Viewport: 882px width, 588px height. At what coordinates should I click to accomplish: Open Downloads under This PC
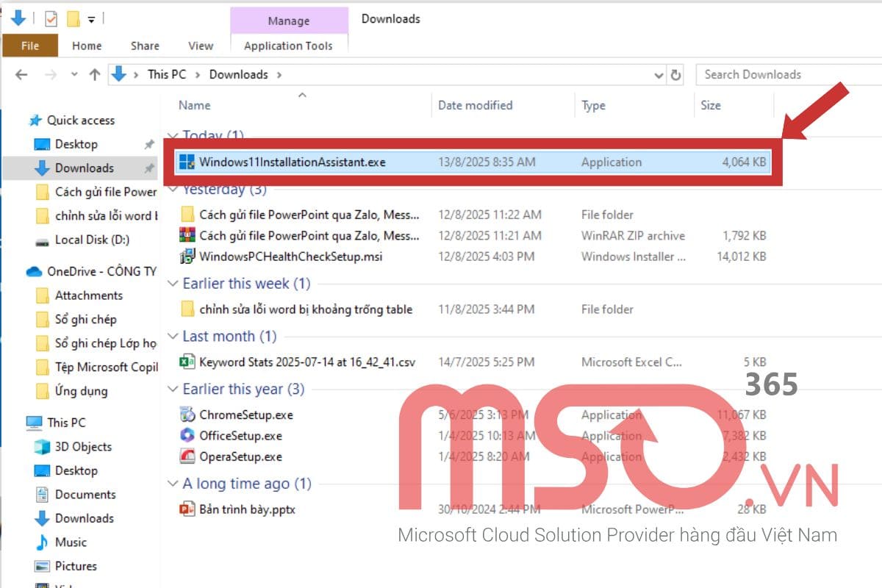click(x=84, y=518)
